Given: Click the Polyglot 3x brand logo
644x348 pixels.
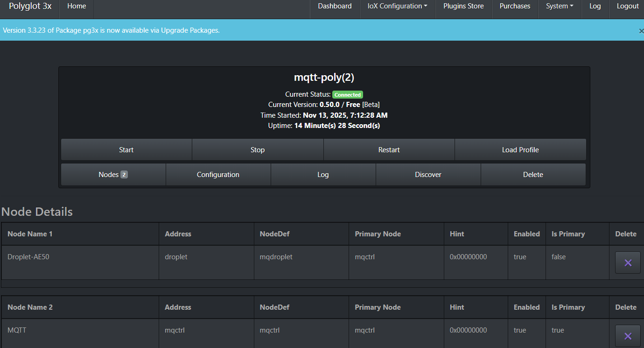Looking at the screenshot, I should coord(30,6).
